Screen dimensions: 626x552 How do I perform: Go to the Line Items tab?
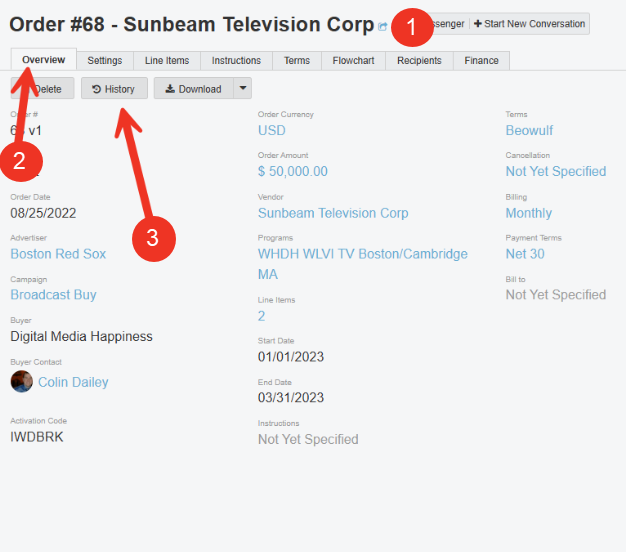167,61
